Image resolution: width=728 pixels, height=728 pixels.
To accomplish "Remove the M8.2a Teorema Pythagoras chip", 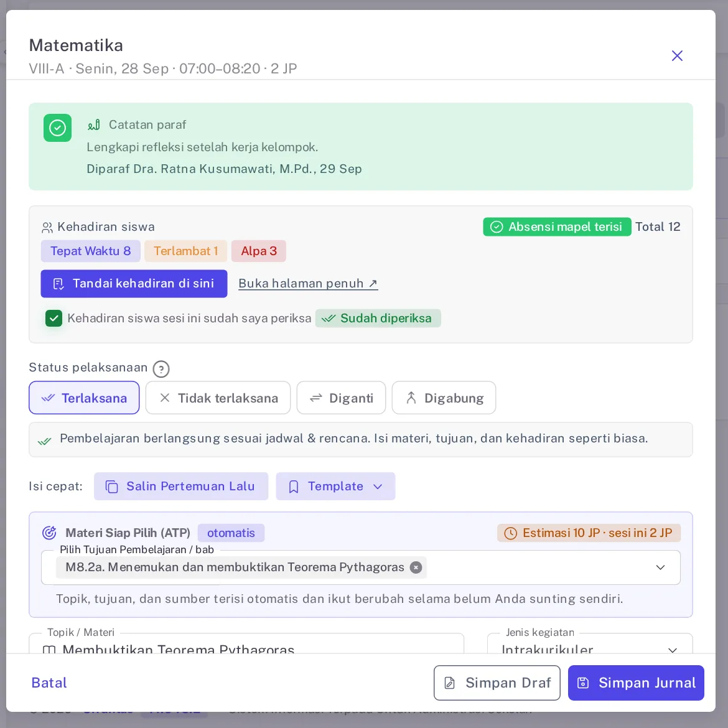I will click(416, 567).
